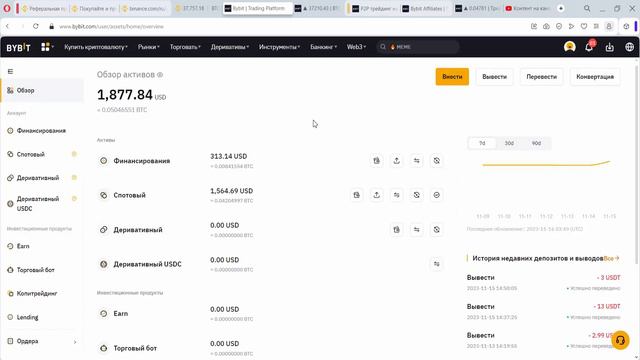Click transfer icon in Спотовый row
This screenshot has width=640, height=360.
click(396, 195)
